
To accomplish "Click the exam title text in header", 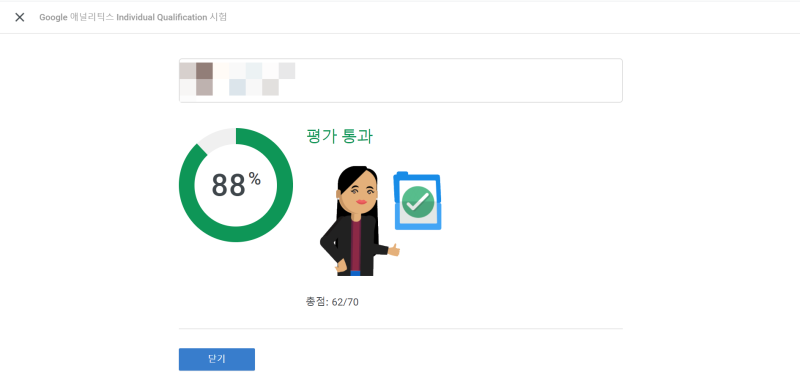I will pyautogui.click(x=133, y=17).
